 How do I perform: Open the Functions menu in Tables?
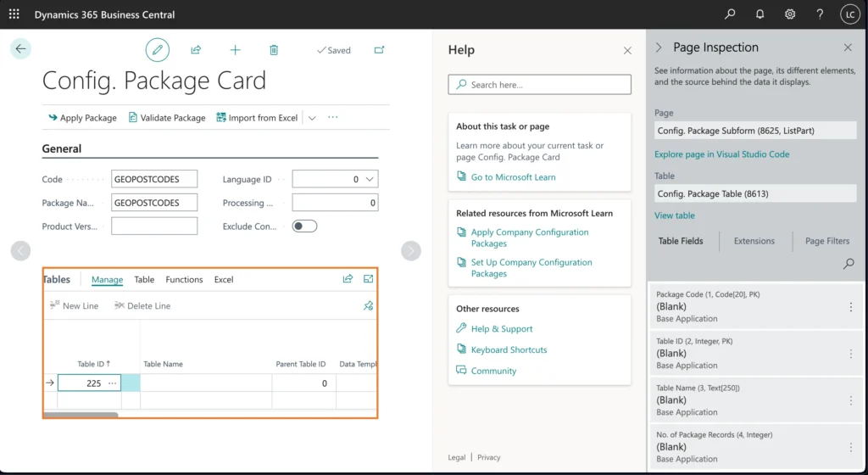pos(184,280)
